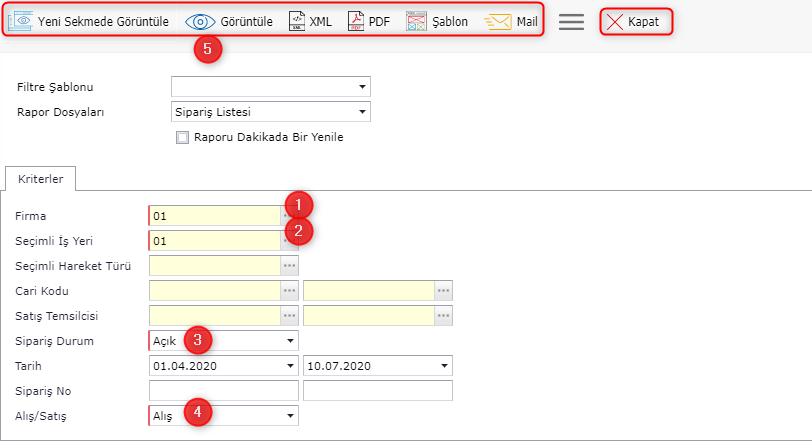Screen dimensions: 812x441
Task: Export report as PDF
Action: (356, 22)
